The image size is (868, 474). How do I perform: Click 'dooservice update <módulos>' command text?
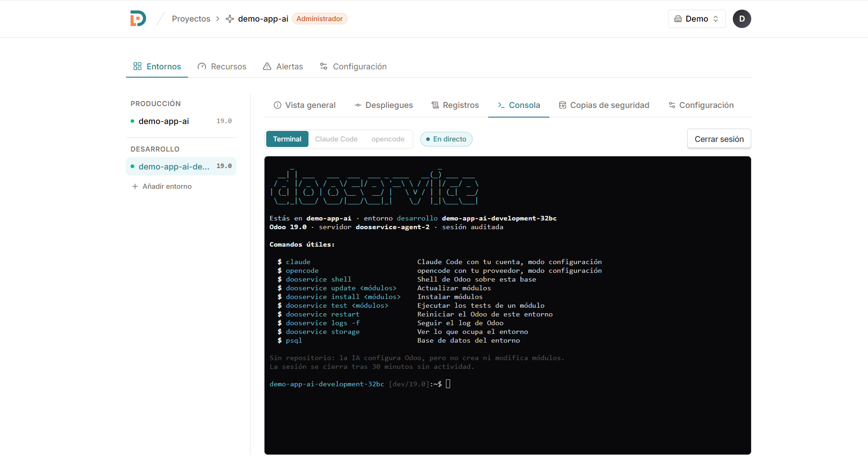click(x=341, y=288)
